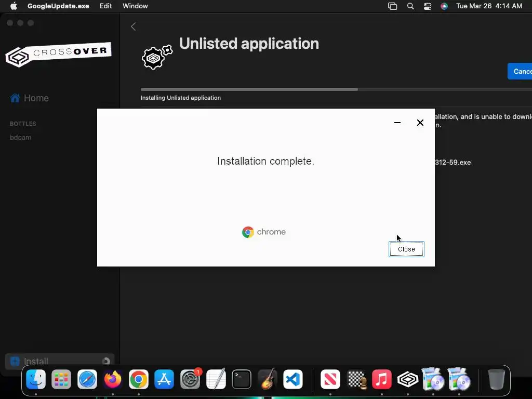Open Safari from the Dock
This screenshot has width=532, height=399.
coord(87,379)
